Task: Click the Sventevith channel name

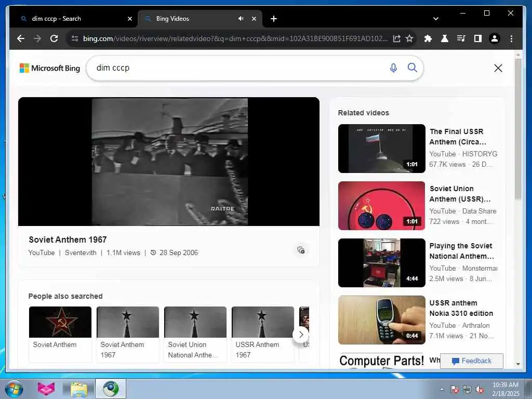Action: (x=81, y=253)
